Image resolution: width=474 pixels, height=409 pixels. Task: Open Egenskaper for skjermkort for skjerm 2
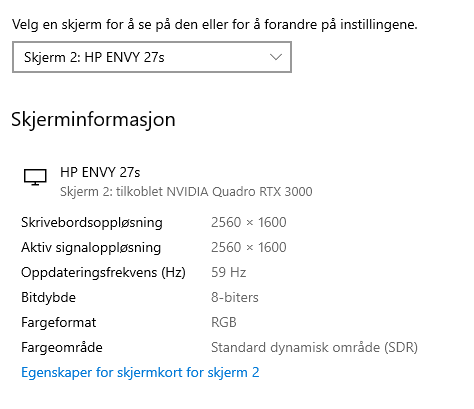(140, 373)
